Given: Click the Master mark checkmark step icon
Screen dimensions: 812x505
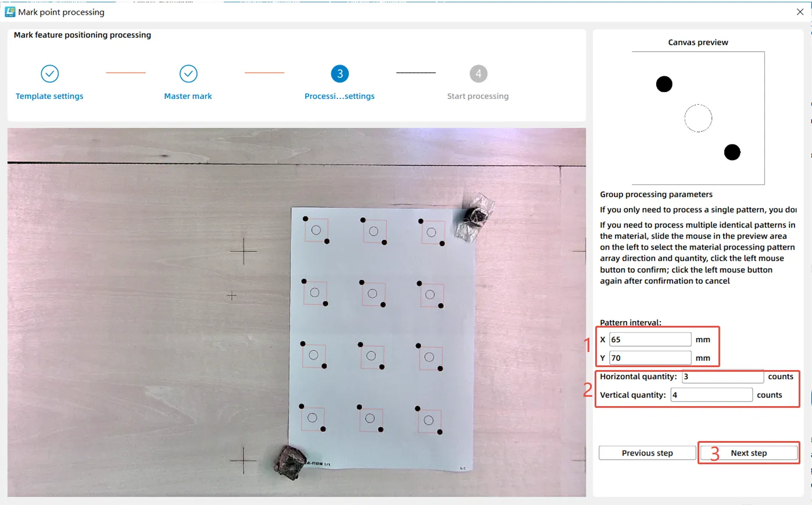Looking at the screenshot, I should tap(188, 74).
